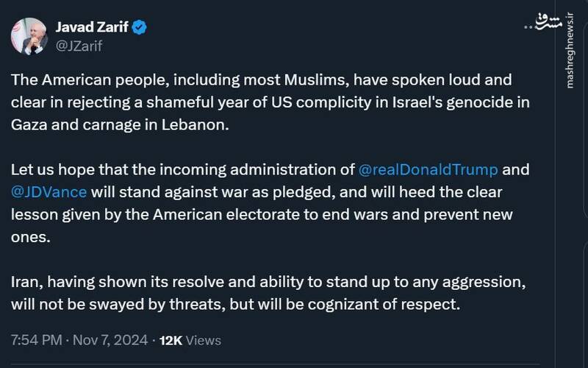Click the 7:54 PM timestamp
The width and height of the screenshot is (588, 368).
click(x=35, y=341)
